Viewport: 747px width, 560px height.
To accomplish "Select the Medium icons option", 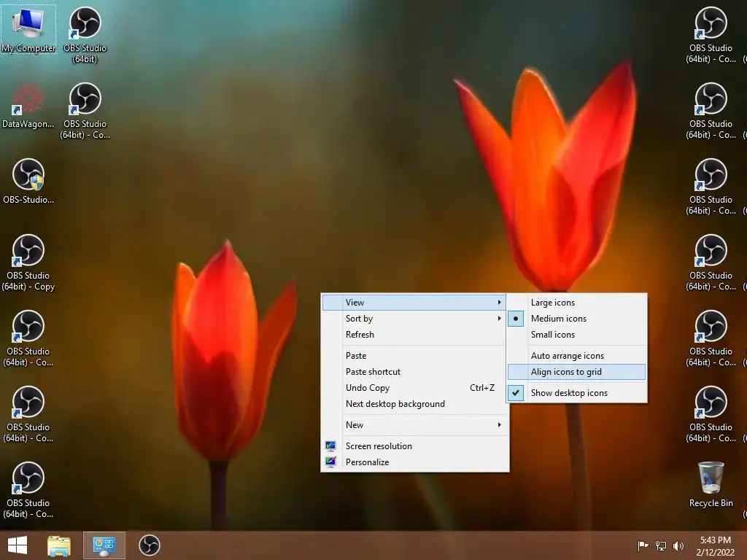I will click(576, 319).
